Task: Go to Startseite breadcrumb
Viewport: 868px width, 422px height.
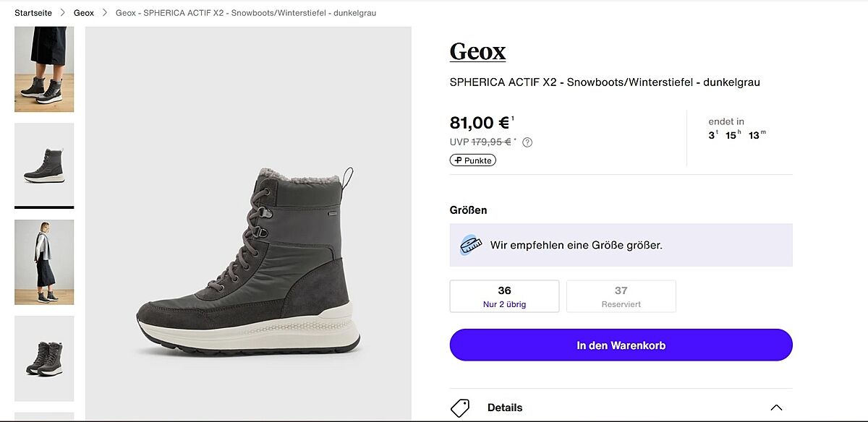Action: point(33,13)
